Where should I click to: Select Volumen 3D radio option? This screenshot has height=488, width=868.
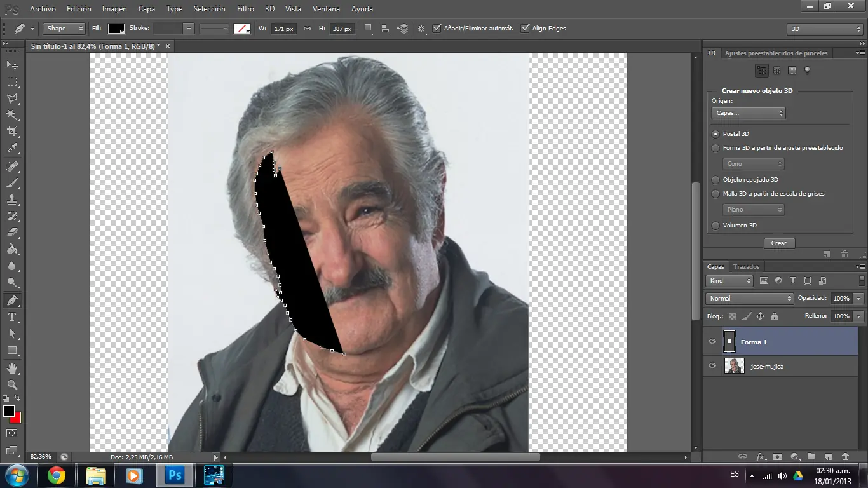point(715,226)
